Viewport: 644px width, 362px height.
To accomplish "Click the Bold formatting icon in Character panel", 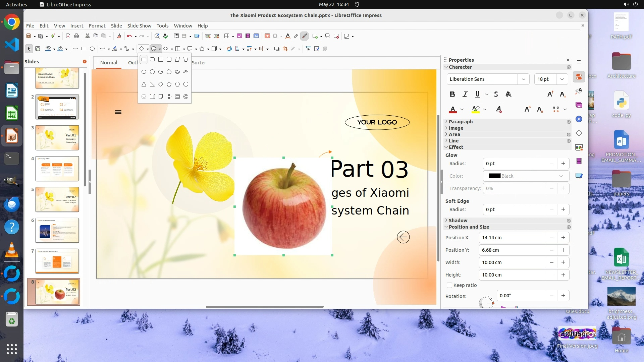I will [452, 94].
